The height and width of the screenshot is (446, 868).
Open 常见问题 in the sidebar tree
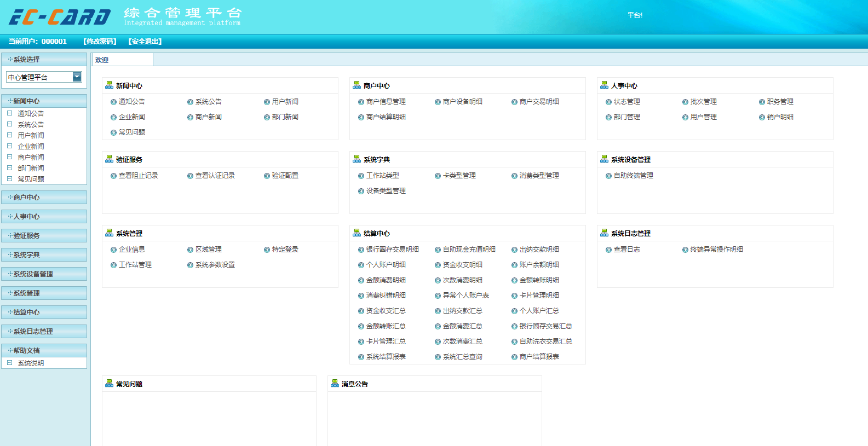(x=31, y=179)
